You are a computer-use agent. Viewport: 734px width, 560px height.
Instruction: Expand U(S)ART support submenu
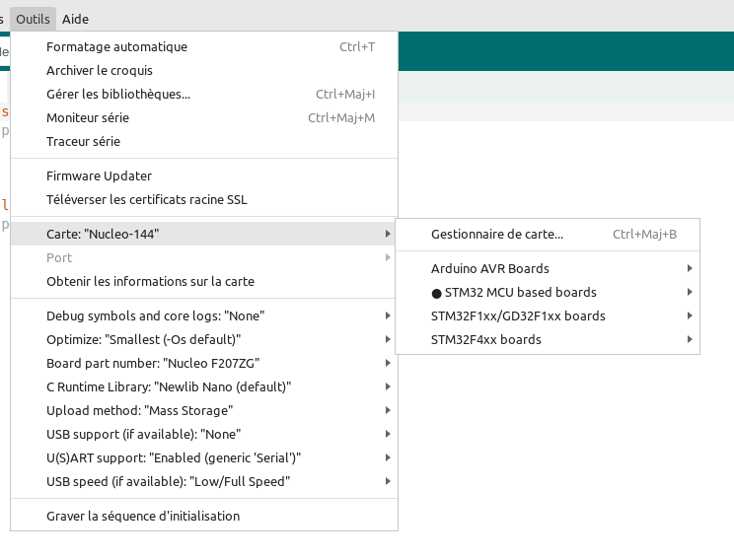[174, 457]
